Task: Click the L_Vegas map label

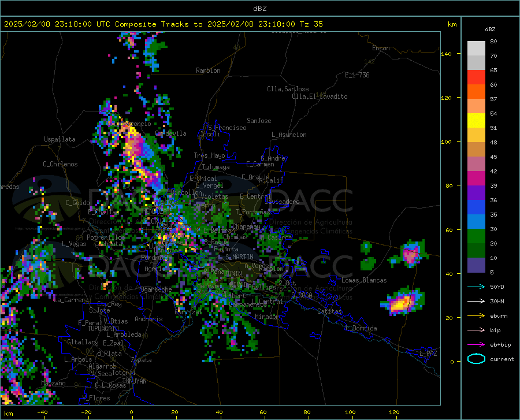Action: click(74, 244)
